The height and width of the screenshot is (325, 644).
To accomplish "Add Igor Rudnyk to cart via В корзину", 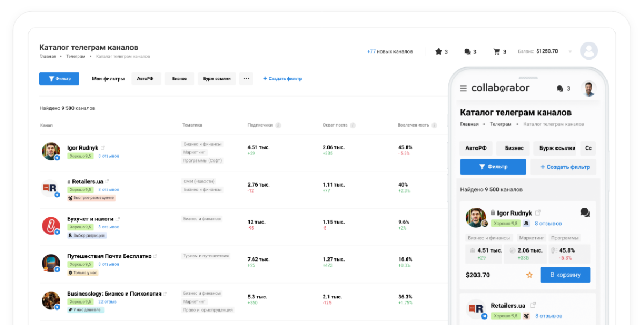I will click(565, 275).
